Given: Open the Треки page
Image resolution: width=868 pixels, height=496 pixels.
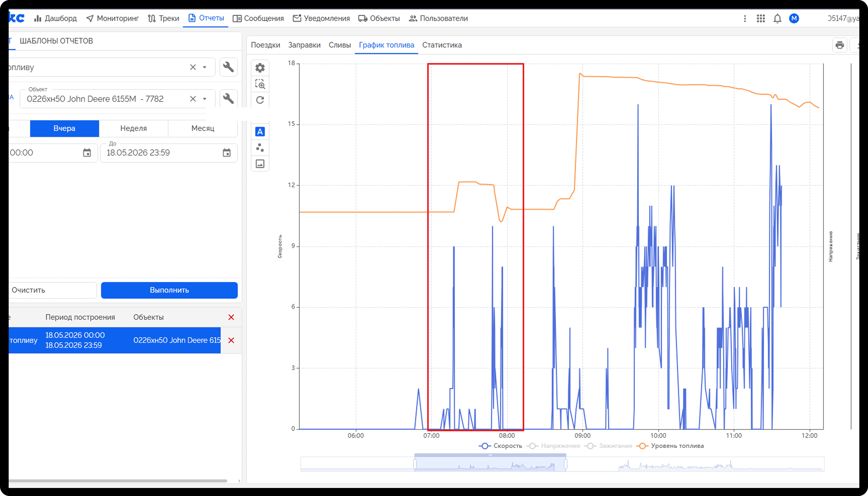Looking at the screenshot, I should click(163, 18).
